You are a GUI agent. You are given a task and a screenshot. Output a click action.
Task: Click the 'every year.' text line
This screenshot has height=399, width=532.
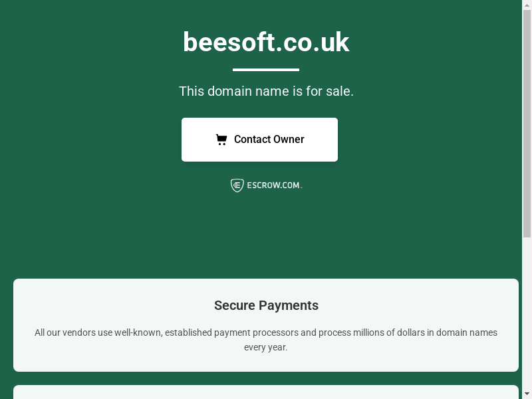click(266, 347)
